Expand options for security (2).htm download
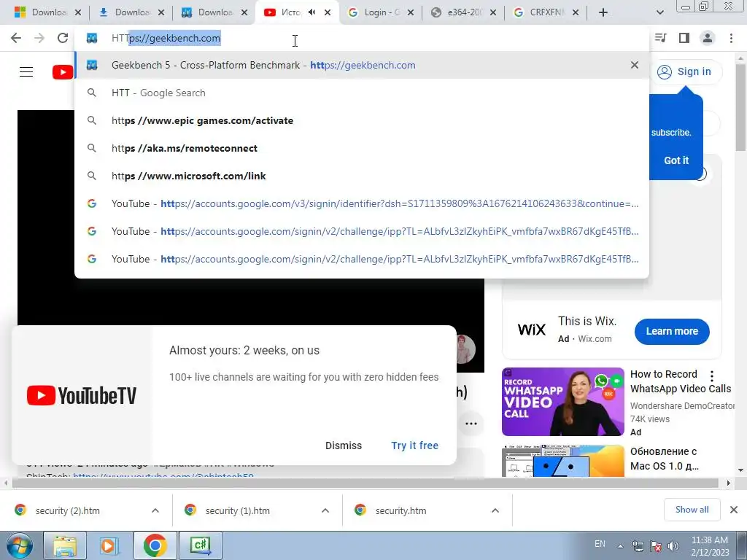This screenshot has height=560, width=747. (x=155, y=510)
